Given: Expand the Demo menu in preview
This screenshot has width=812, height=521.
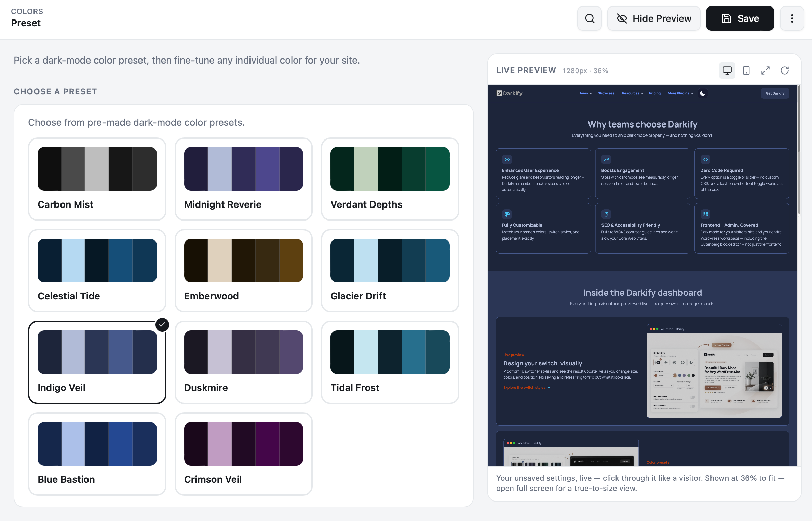Looking at the screenshot, I should (585, 93).
